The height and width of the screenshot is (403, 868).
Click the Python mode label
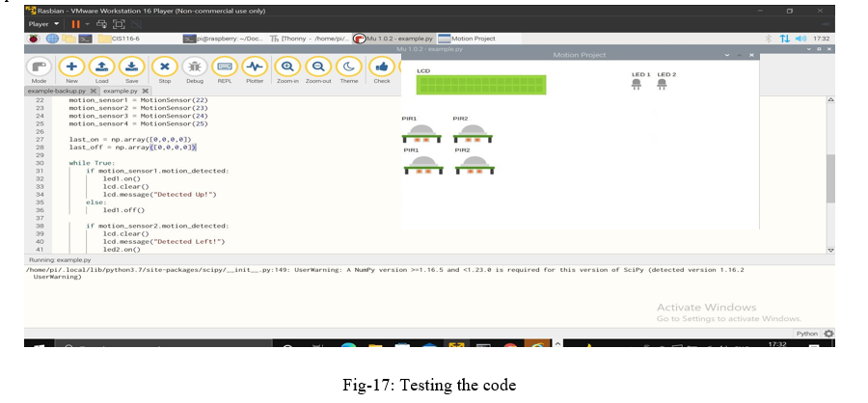click(x=806, y=334)
